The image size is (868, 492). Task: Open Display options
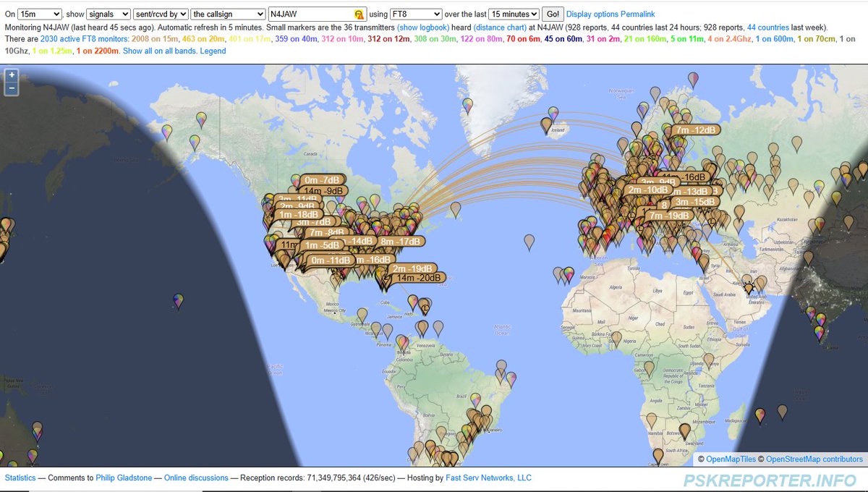click(x=592, y=14)
